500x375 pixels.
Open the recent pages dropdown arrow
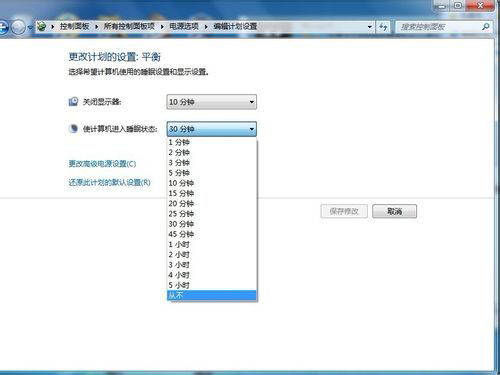(x=30, y=27)
